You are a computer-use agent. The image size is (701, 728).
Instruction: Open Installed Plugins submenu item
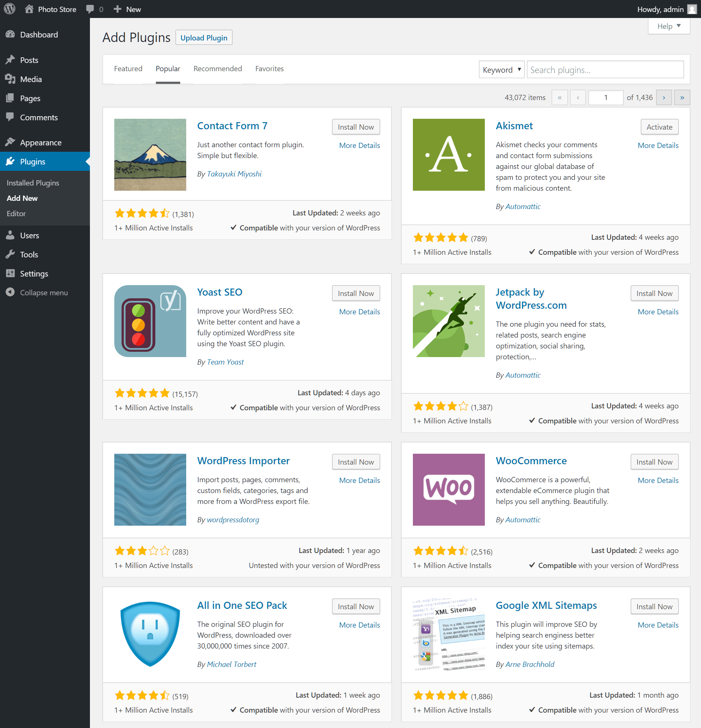(x=33, y=183)
